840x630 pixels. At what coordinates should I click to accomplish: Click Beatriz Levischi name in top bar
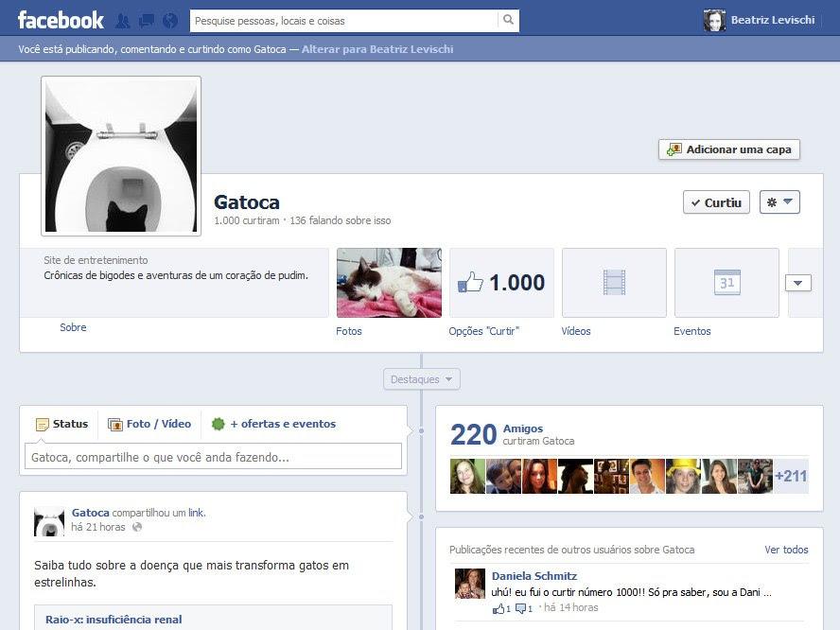click(773, 21)
